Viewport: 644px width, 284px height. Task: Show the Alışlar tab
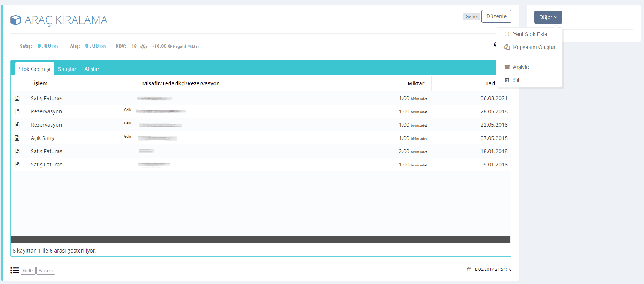point(92,69)
